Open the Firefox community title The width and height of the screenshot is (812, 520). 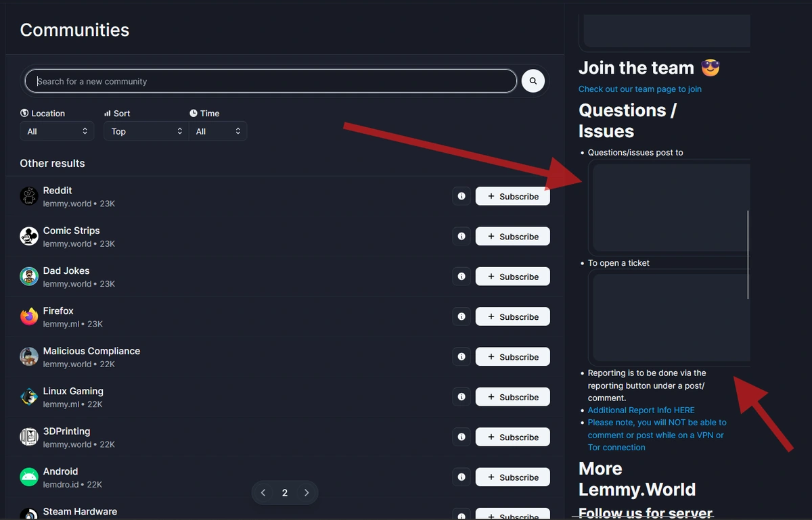58,311
